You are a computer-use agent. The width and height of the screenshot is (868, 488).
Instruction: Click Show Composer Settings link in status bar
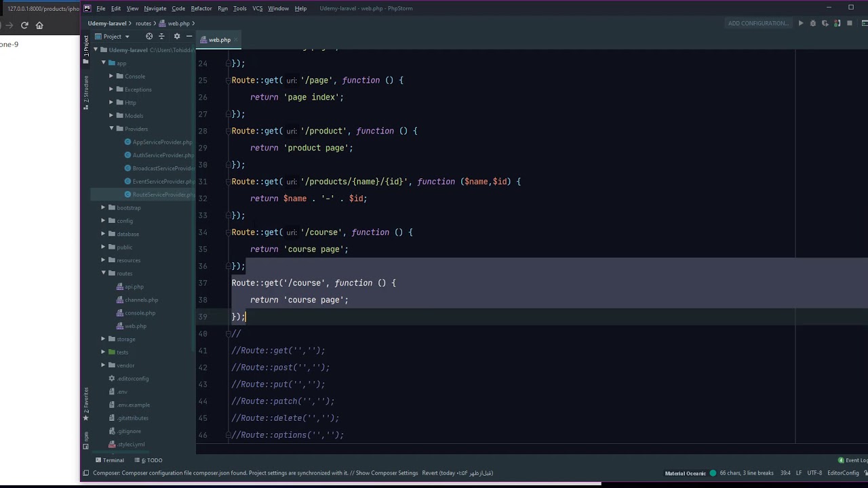pos(387,473)
